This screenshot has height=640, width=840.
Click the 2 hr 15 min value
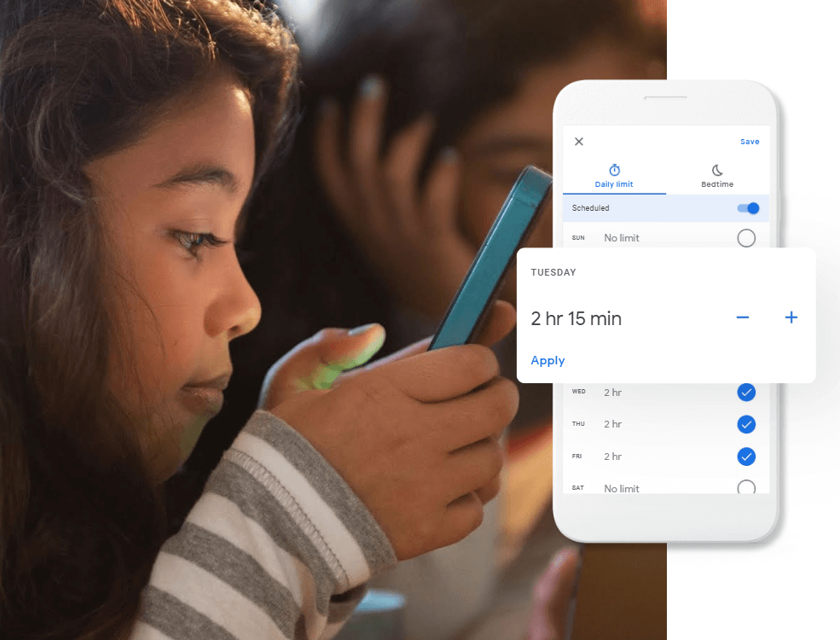point(576,318)
